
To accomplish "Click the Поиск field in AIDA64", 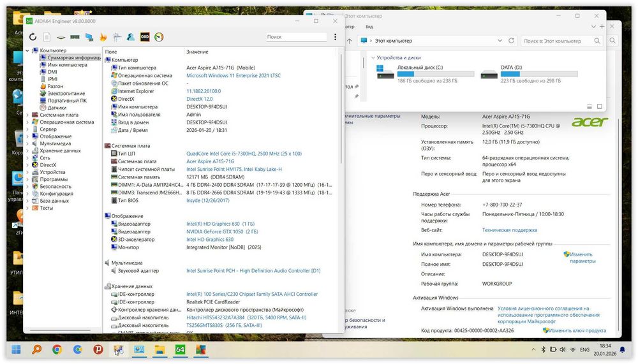I will click(296, 37).
